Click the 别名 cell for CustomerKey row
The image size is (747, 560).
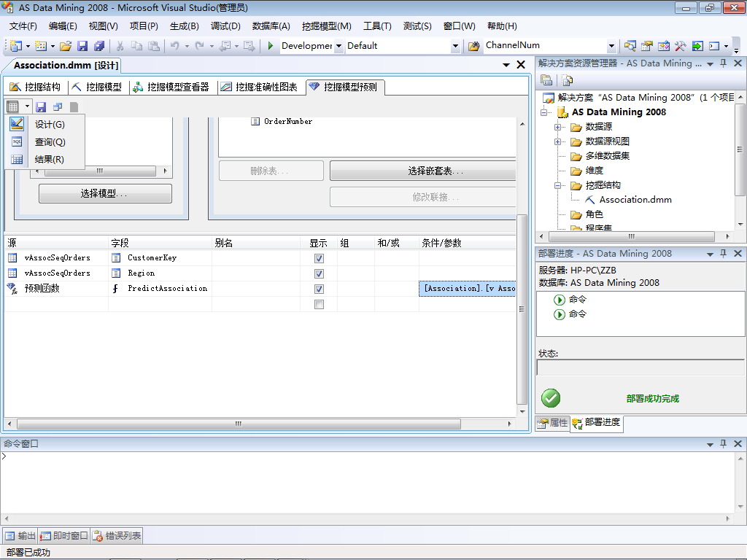pyautogui.click(x=256, y=258)
